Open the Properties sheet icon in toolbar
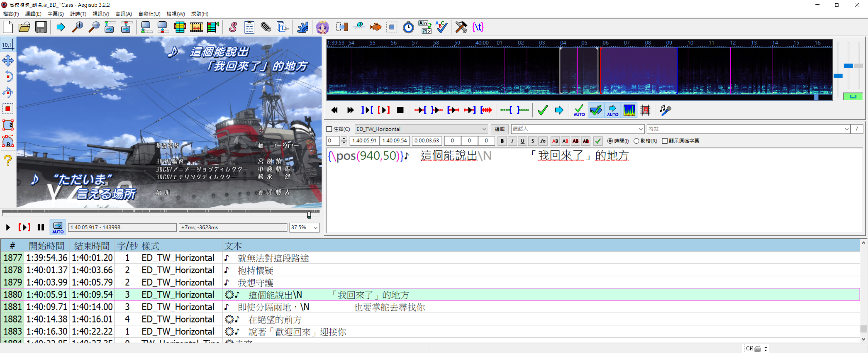Image resolution: width=868 pixels, height=353 pixels. [x=250, y=27]
